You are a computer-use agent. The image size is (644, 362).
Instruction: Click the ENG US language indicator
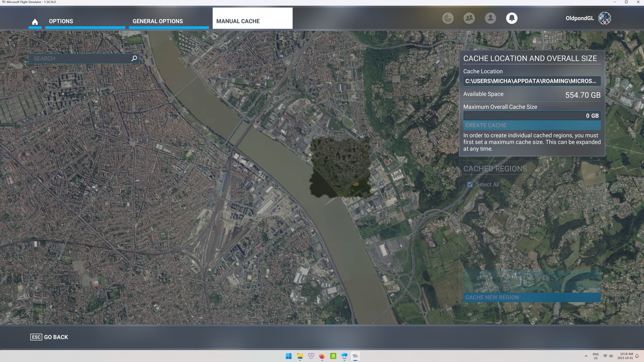click(x=596, y=356)
